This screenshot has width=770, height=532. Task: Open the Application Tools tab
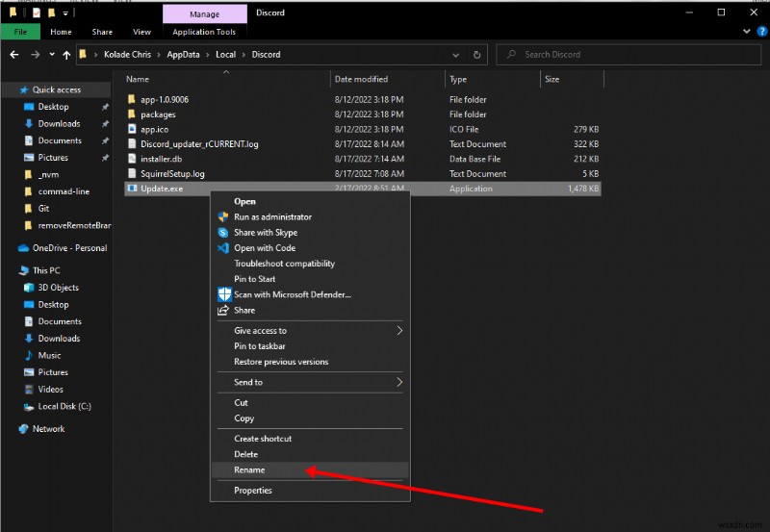click(x=204, y=32)
